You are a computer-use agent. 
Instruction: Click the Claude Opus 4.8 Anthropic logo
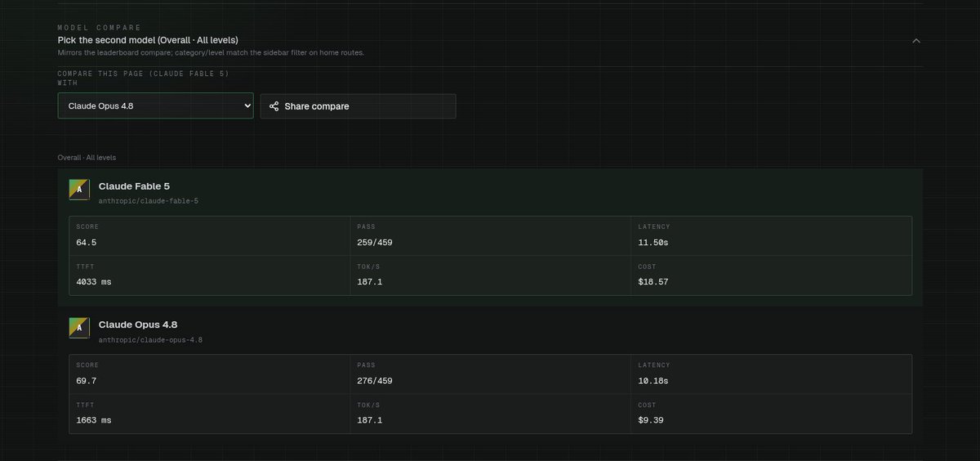click(79, 328)
